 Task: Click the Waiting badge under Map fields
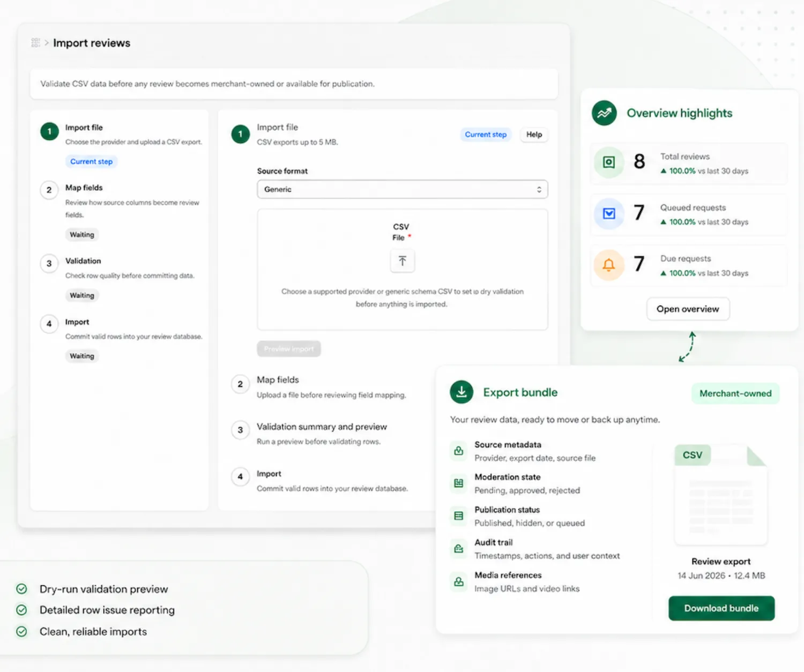click(82, 235)
